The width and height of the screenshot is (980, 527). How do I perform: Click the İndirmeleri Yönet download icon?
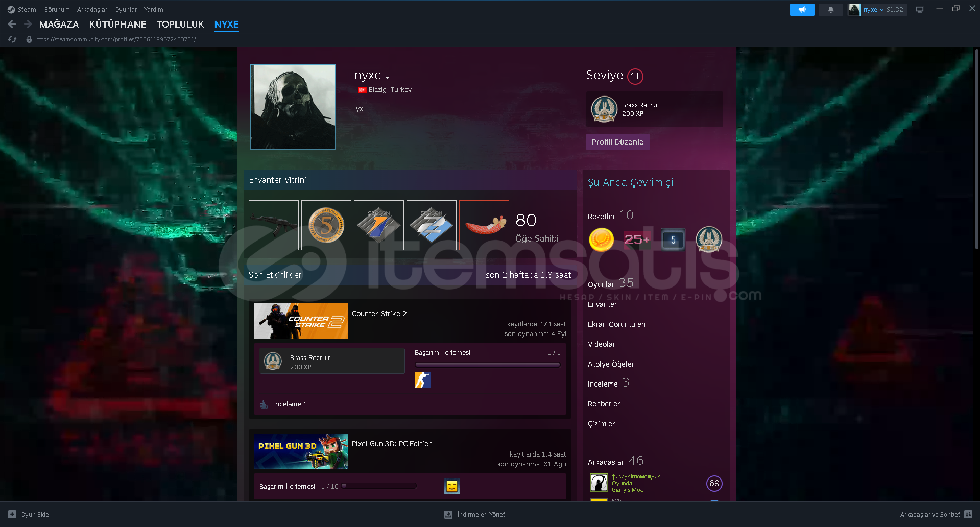448,514
